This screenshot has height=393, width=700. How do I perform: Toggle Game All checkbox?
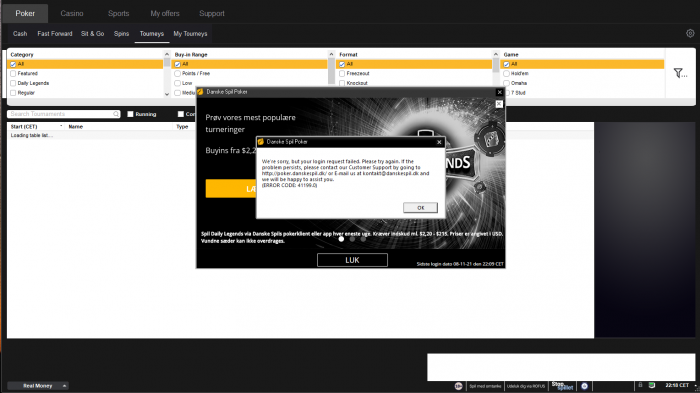tap(506, 64)
